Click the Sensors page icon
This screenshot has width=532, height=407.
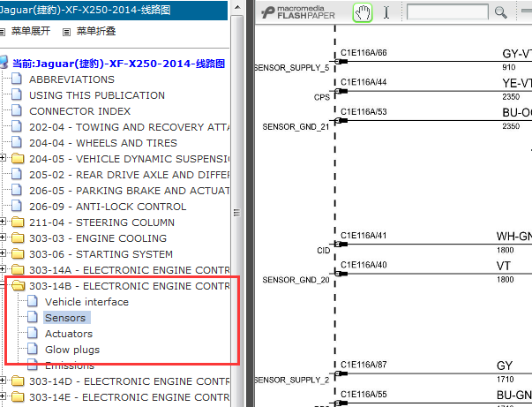(33, 317)
